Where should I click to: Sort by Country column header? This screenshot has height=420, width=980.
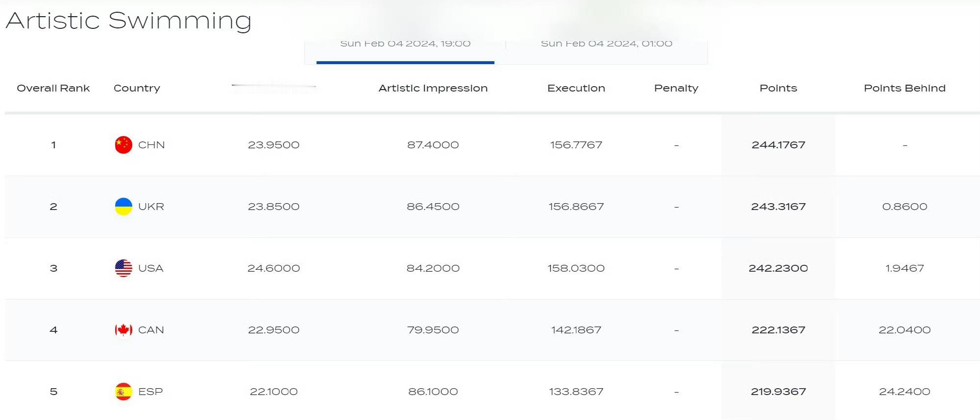(x=137, y=88)
